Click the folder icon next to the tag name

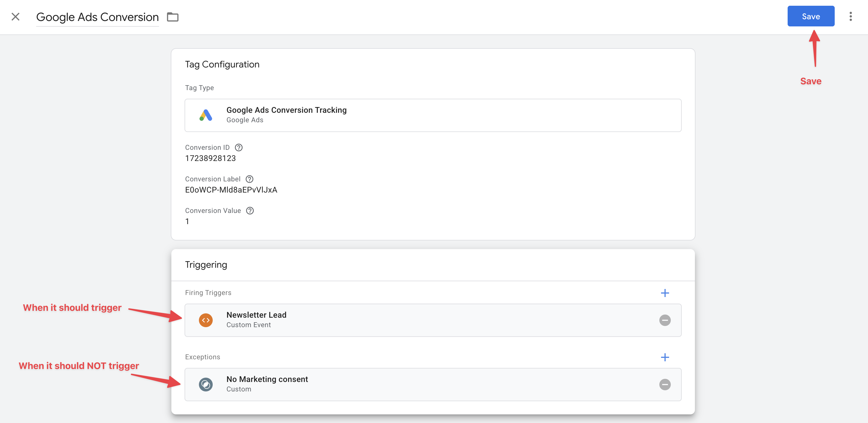point(173,17)
